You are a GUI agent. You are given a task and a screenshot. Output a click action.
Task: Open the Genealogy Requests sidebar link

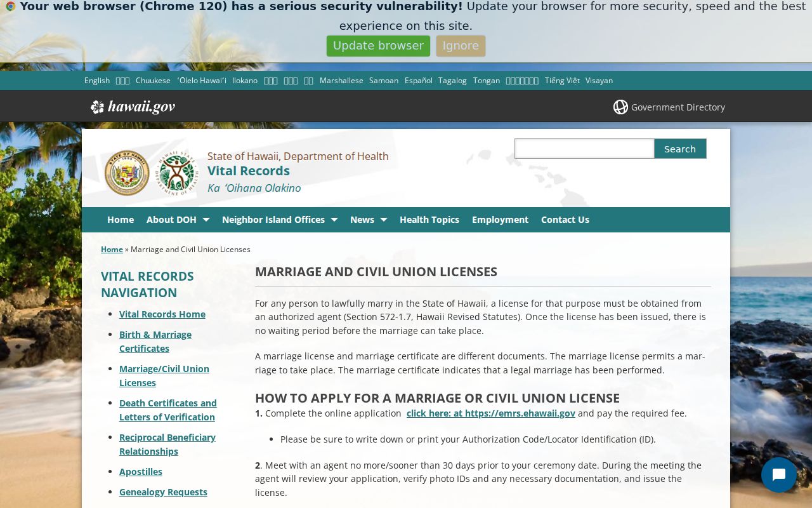coord(163,492)
